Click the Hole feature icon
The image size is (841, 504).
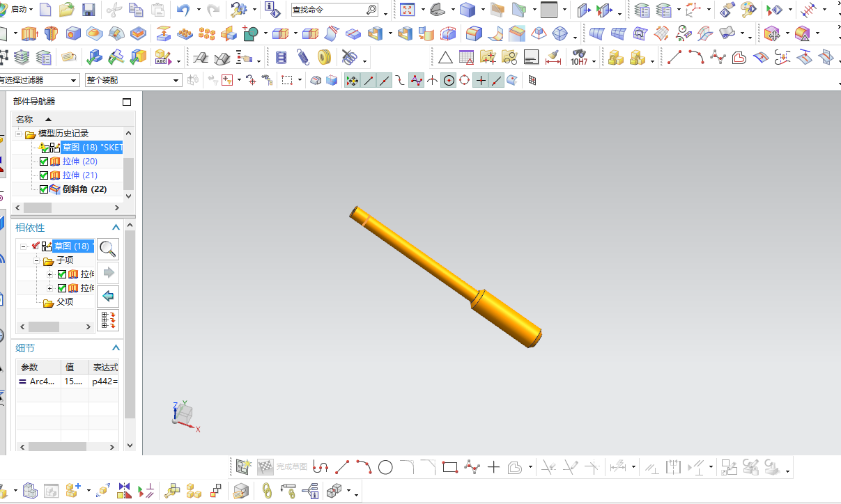pos(72,33)
